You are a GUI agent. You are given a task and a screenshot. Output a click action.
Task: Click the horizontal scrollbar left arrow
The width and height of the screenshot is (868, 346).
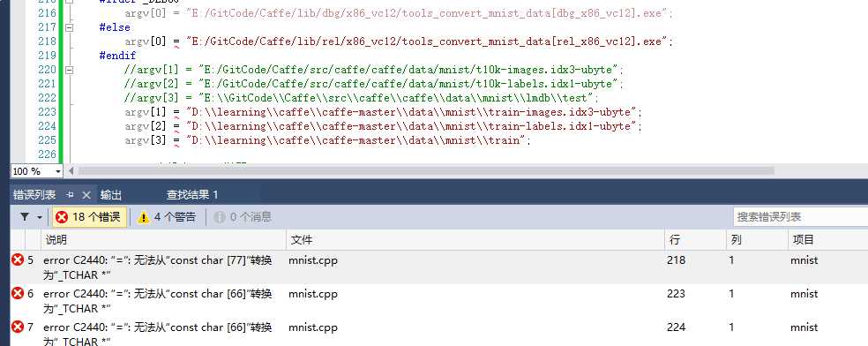pyautogui.click(x=71, y=171)
